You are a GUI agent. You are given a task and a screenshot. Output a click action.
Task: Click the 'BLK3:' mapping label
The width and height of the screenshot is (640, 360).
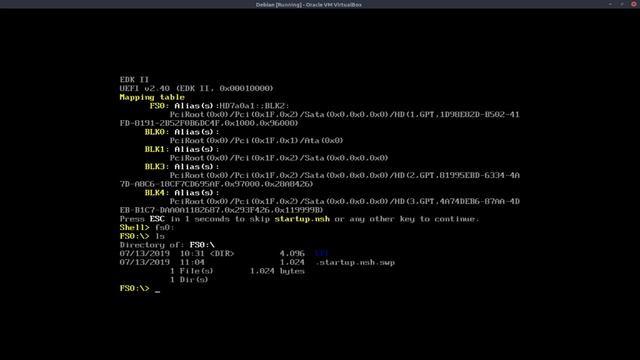[x=157, y=167]
